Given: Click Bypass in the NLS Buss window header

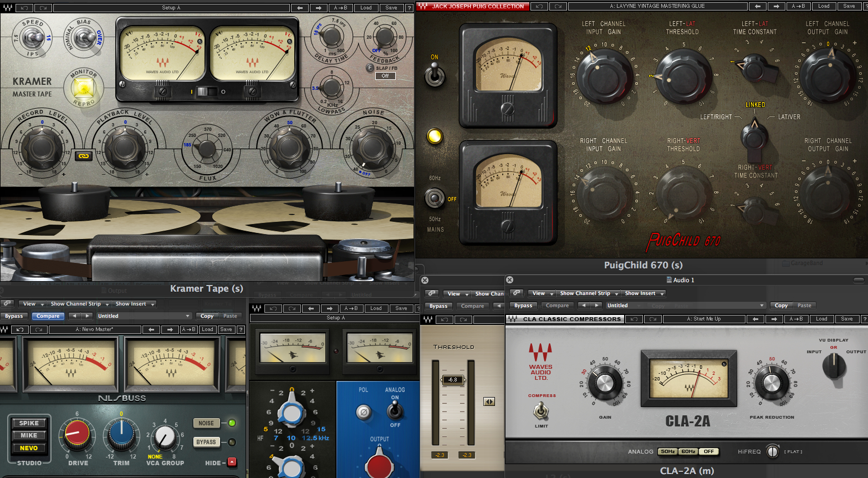Looking at the screenshot, I should tap(14, 316).
